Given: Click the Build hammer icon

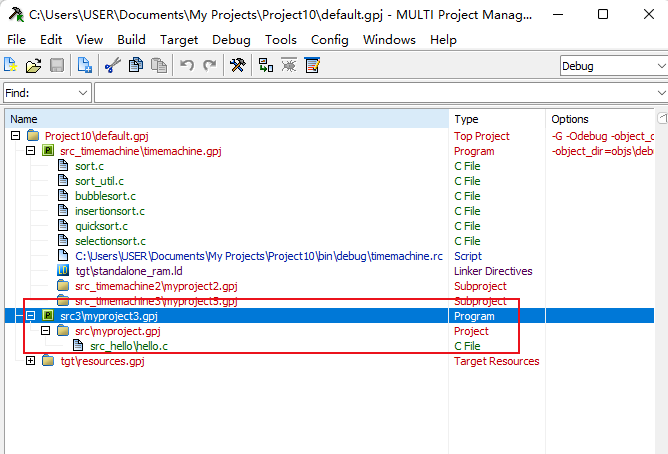Looking at the screenshot, I should (x=237, y=66).
